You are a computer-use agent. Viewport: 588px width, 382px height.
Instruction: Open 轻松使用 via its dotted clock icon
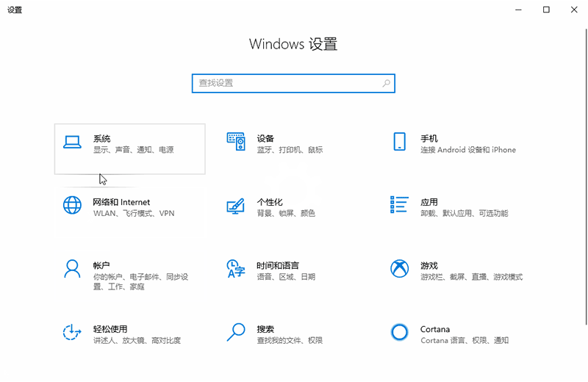[71, 333]
